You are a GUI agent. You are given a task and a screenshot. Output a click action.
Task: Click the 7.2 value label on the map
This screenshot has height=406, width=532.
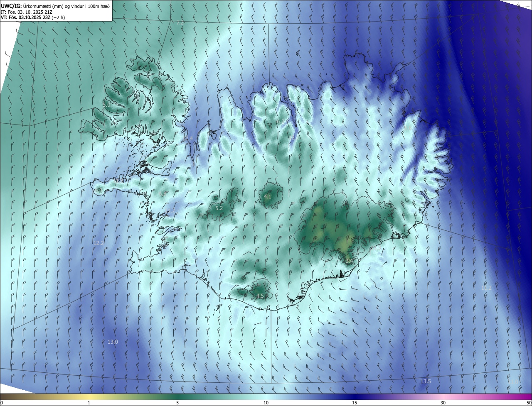coord(180,23)
